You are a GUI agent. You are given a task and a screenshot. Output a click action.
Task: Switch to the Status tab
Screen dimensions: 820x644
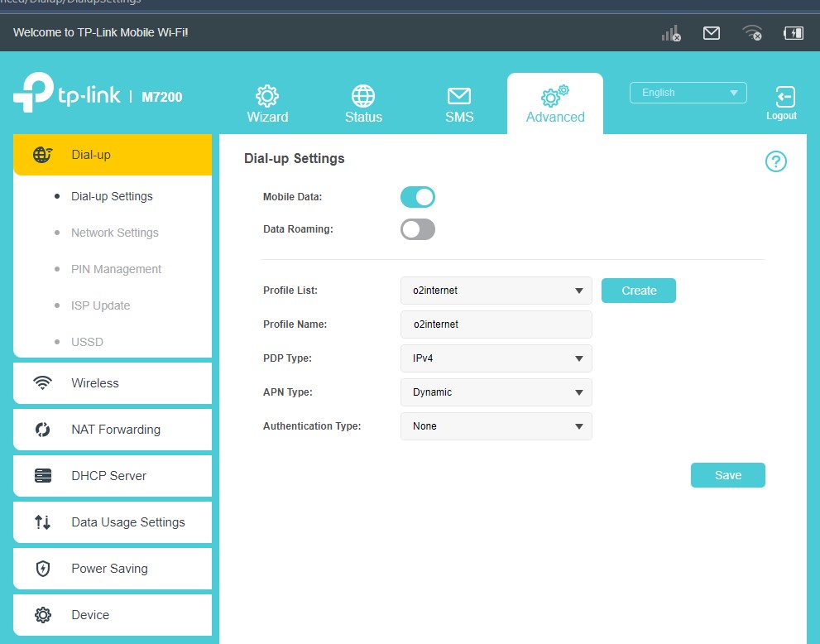pyautogui.click(x=363, y=104)
